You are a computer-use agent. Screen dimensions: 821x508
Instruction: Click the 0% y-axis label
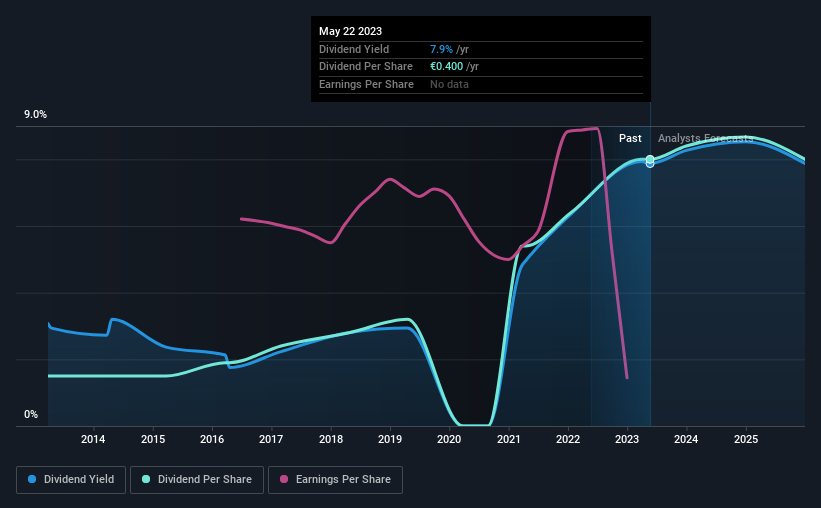pyautogui.click(x=31, y=414)
